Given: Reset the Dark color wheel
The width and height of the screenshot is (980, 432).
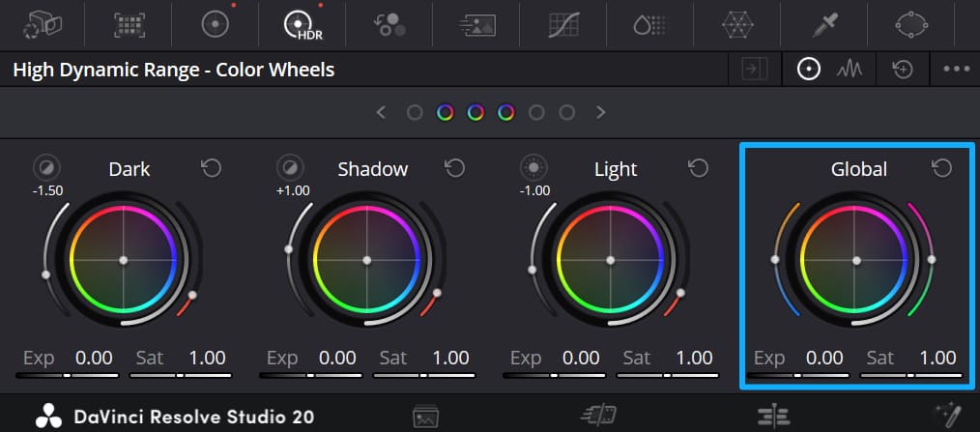Looking at the screenshot, I should click(212, 167).
